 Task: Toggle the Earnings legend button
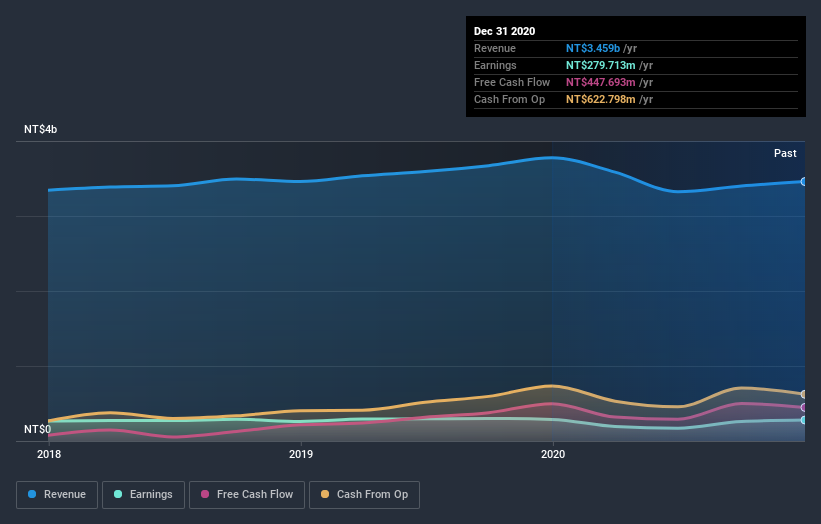tap(143, 495)
